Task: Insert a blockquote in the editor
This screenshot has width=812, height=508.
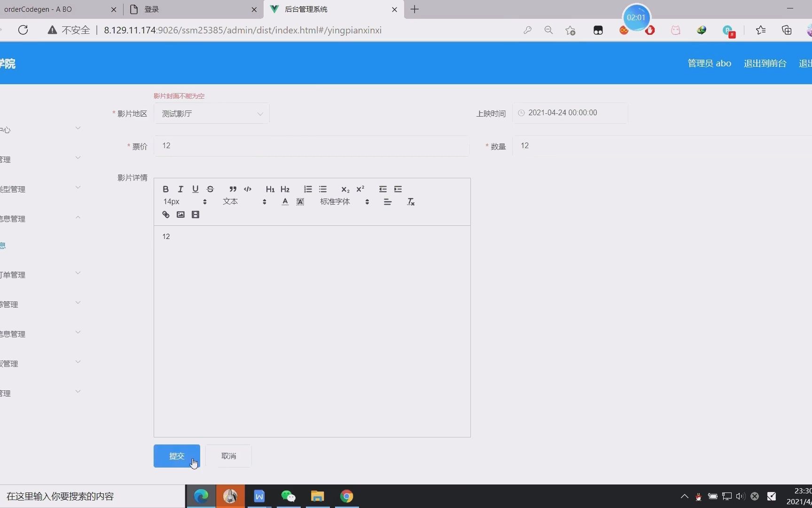Action: pyautogui.click(x=233, y=189)
